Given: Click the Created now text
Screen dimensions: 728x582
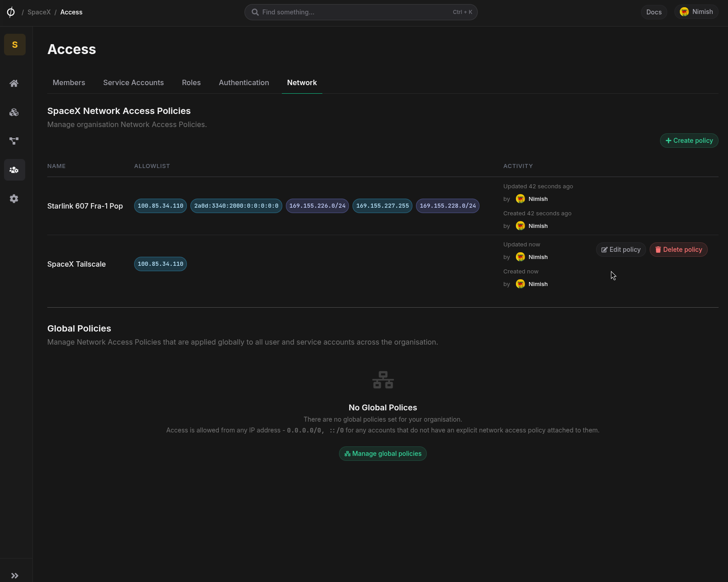Looking at the screenshot, I should point(521,272).
